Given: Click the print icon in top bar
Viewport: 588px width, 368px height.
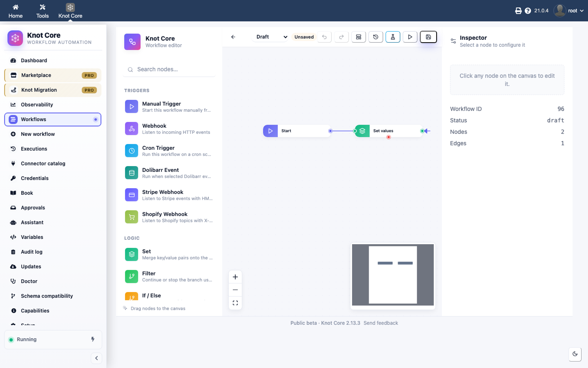Looking at the screenshot, I should [518, 11].
